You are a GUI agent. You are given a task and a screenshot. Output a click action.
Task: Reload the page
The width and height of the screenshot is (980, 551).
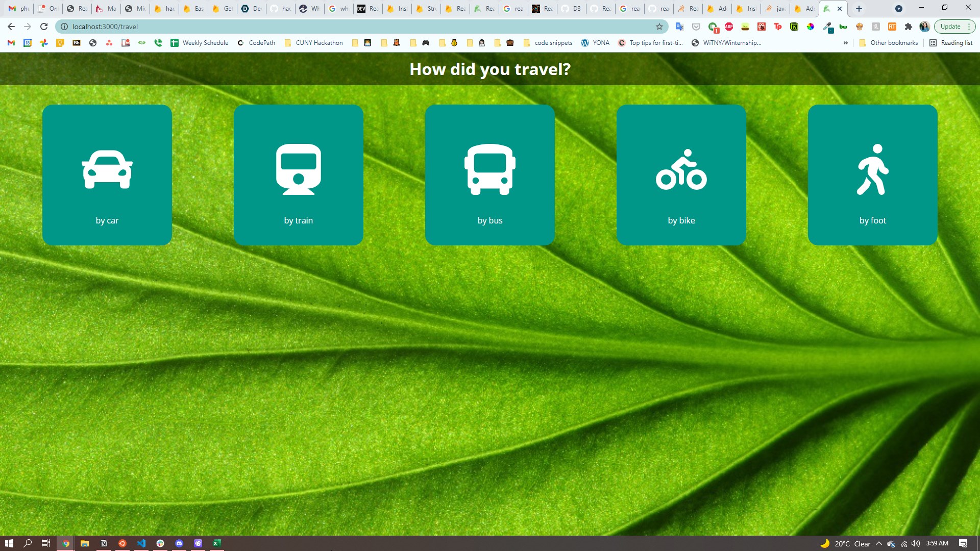pyautogui.click(x=44, y=27)
